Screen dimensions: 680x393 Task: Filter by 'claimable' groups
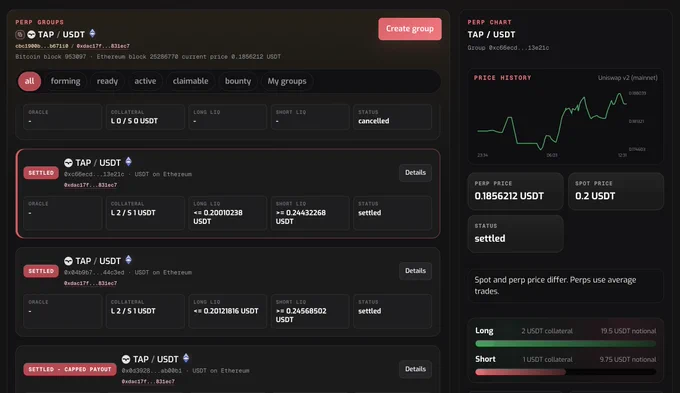coord(190,81)
